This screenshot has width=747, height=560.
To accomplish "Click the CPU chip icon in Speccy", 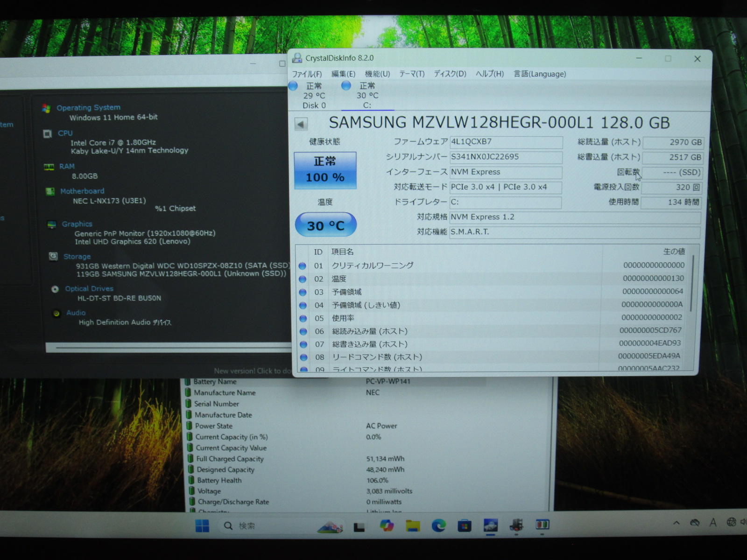I will point(48,134).
